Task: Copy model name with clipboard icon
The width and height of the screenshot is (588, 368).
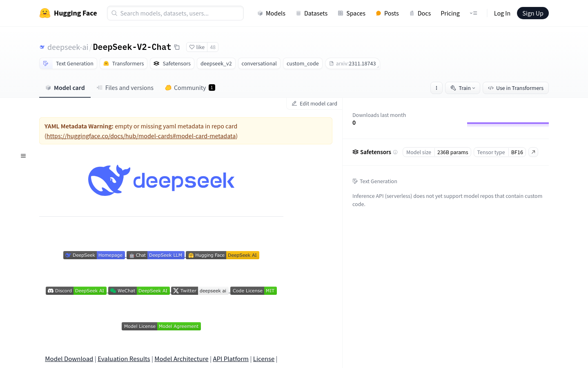Action: [x=177, y=47]
